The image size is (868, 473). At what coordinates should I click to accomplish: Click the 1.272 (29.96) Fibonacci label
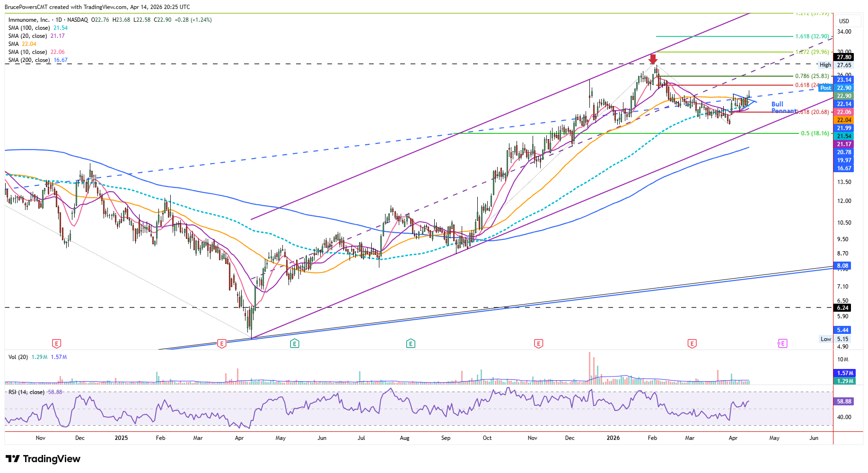coord(812,52)
